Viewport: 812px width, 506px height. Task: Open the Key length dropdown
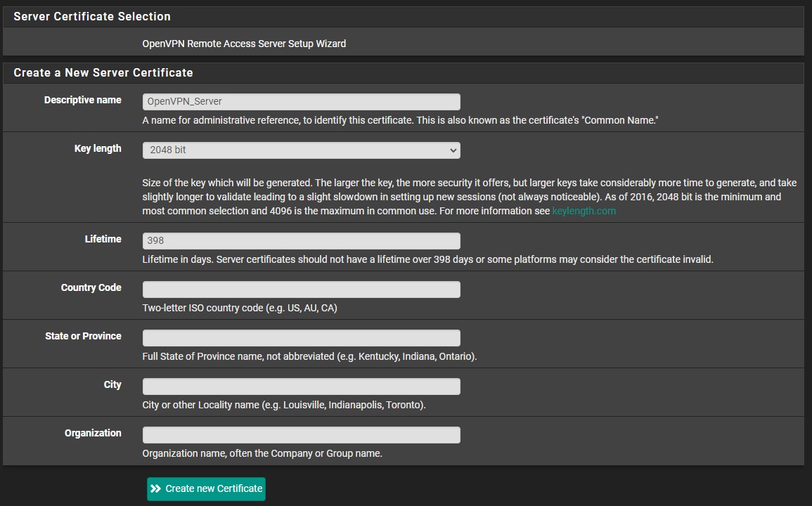(302, 150)
